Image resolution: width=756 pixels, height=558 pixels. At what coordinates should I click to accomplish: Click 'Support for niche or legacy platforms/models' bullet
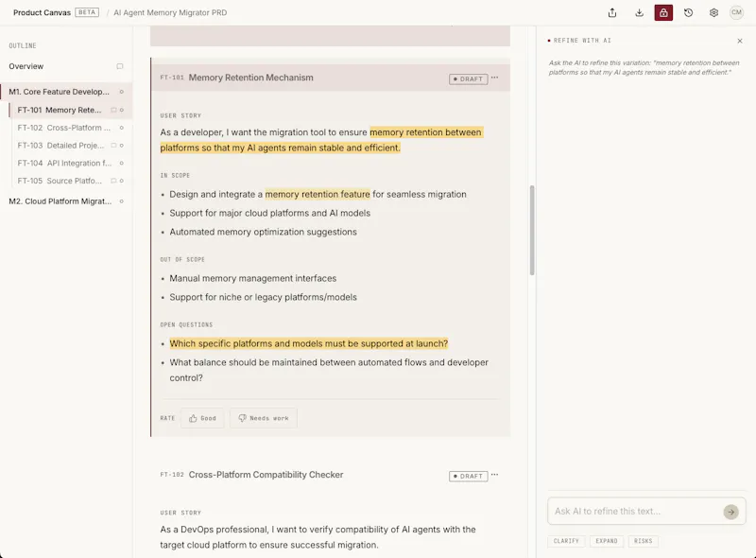263,297
